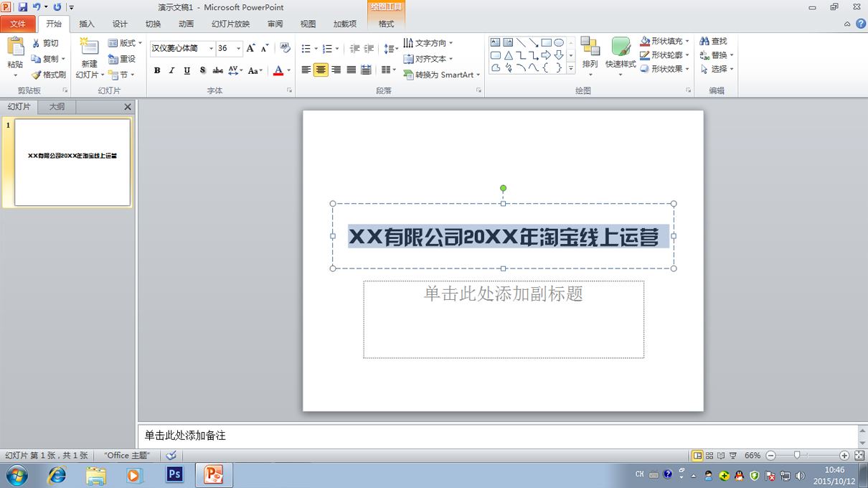The height and width of the screenshot is (488, 868).
Task: Open the Layout (版式) dropdown
Action: pyautogui.click(x=125, y=43)
